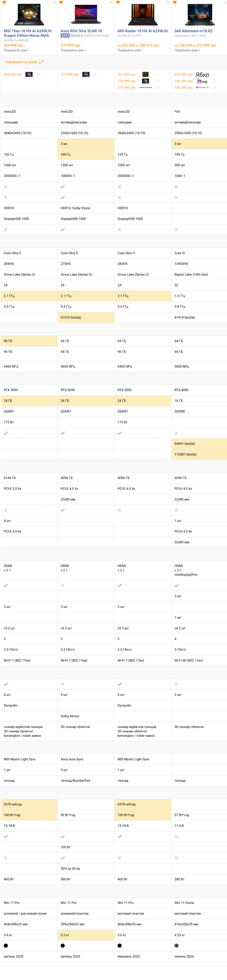This screenshot has width=227, height=980.
Task: Click the 'Dolby Atmos' cell
Action: click(86, 716)
